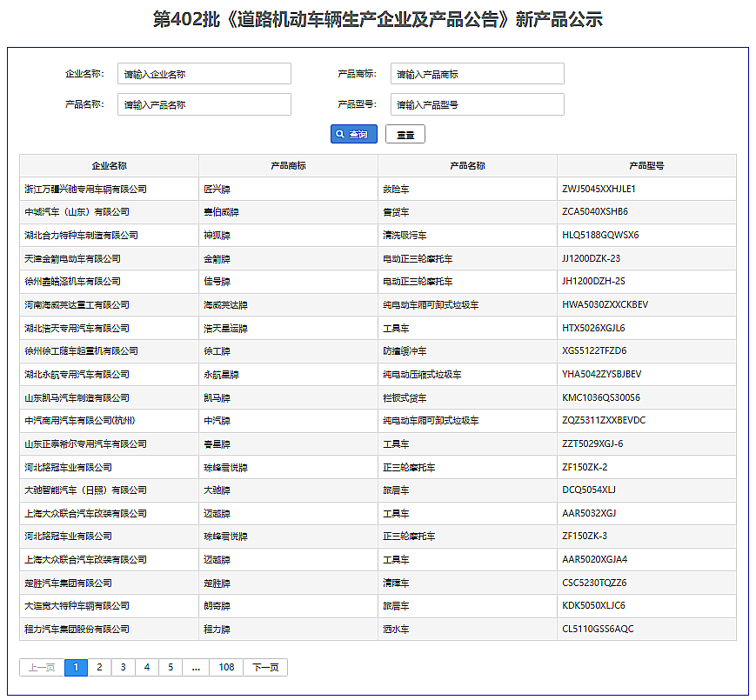756x700 pixels.
Task: Select current page 1 in pagination
Action: 76,667
